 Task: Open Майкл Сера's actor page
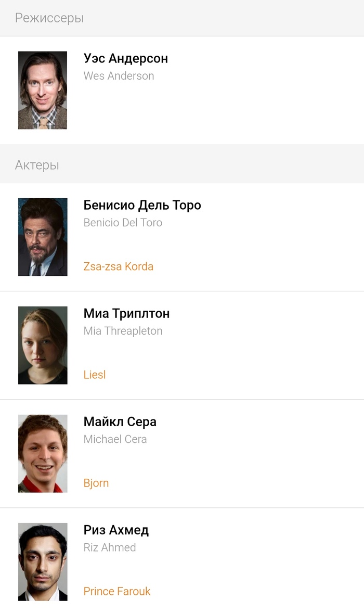[x=120, y=422]
